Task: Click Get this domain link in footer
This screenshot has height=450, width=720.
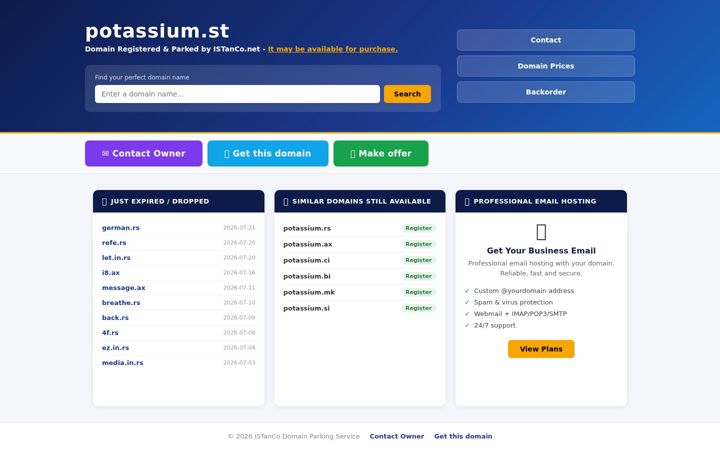Action: 463,436
